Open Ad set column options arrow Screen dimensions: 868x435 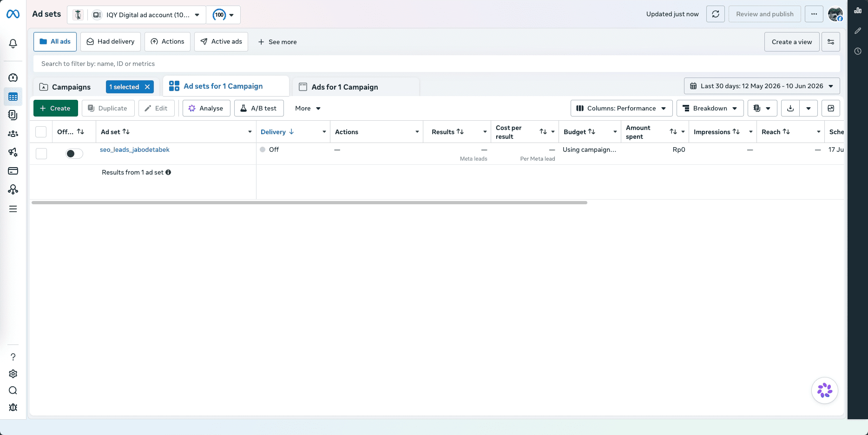coord(250,132)
